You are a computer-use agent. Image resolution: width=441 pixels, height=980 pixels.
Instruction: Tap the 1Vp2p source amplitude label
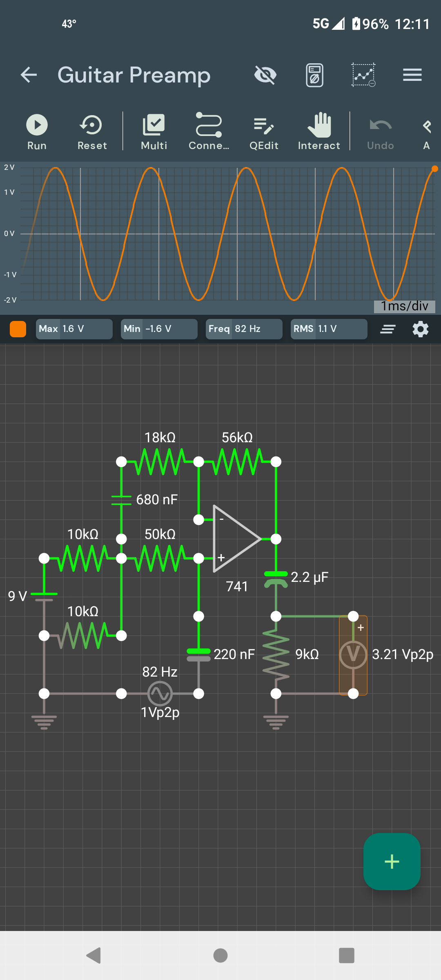(160, 713)
